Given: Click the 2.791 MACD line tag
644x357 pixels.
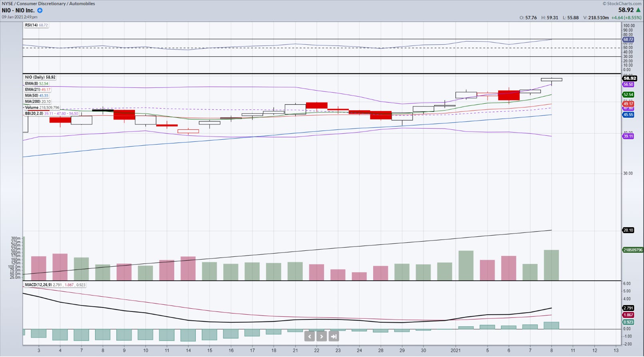Looking at the screenshot, I should pos(628,308).
